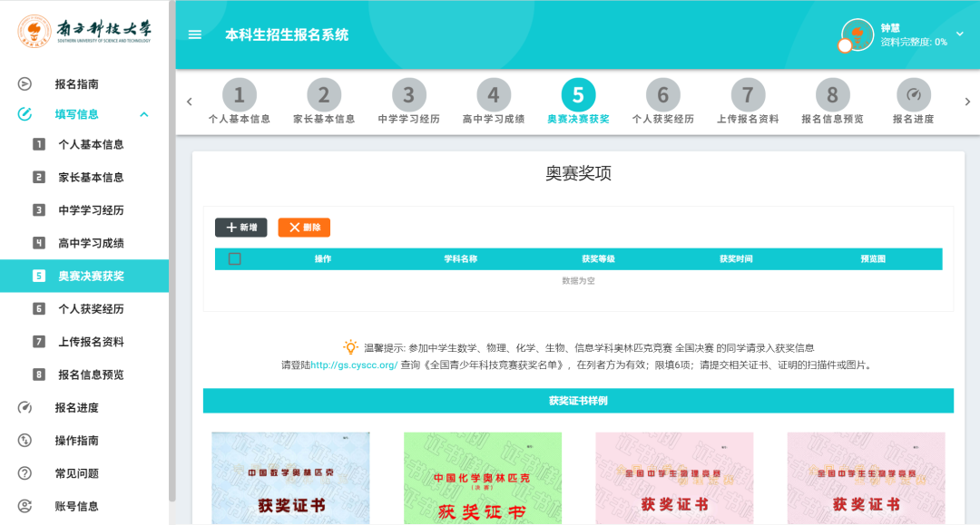The image size is (980, 525).
Task: Click the green chemistry olympiad certificate sample
Action: tap(483, 478)
